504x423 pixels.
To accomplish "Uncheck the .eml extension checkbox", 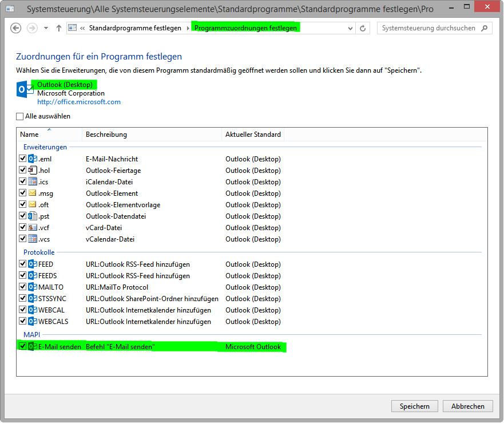I will (22, 159).
